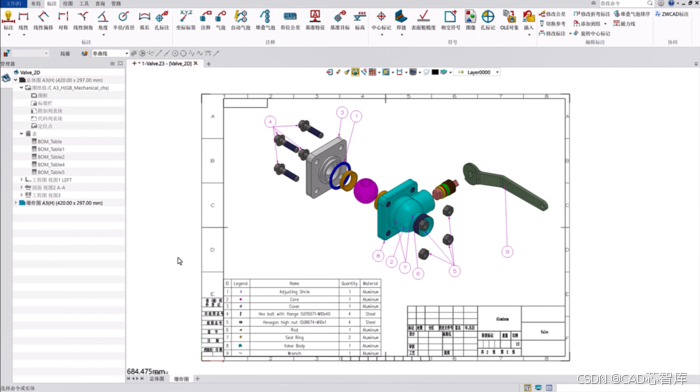700x392 pixels.
Task: Open dropdown arrow under 标注 lightbulb tool
Action: click(8, 35)
